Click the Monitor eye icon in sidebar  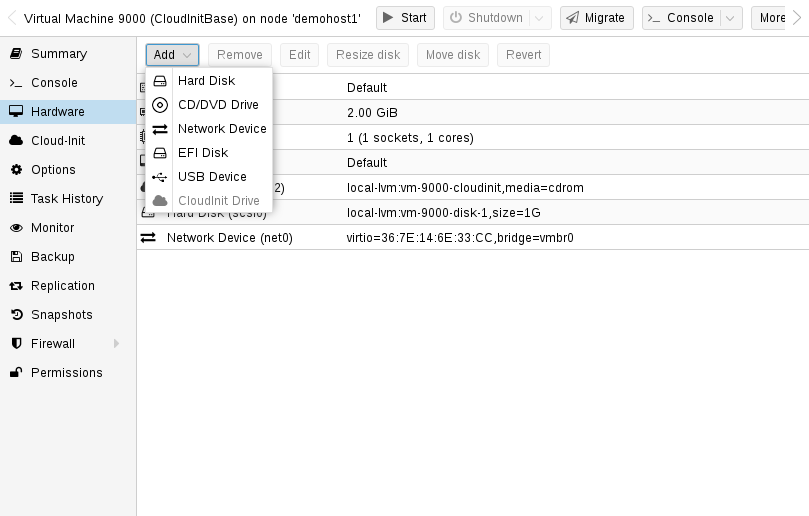click(x=16, y=228)
